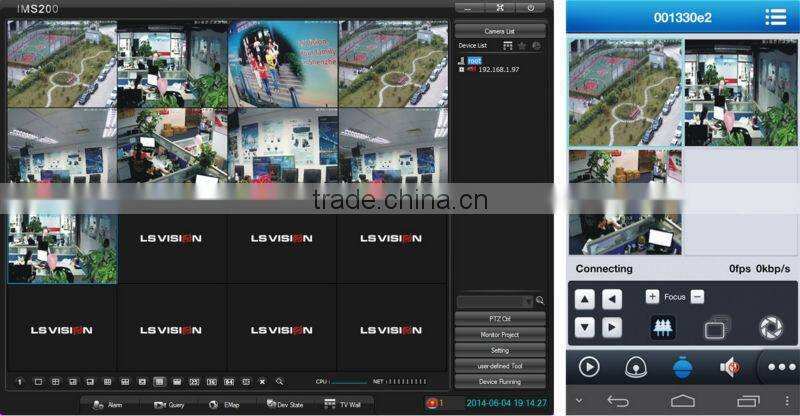Click the device grid view icon beside Device List
This screenshot has height=416, width=800.
click(508, 46)
